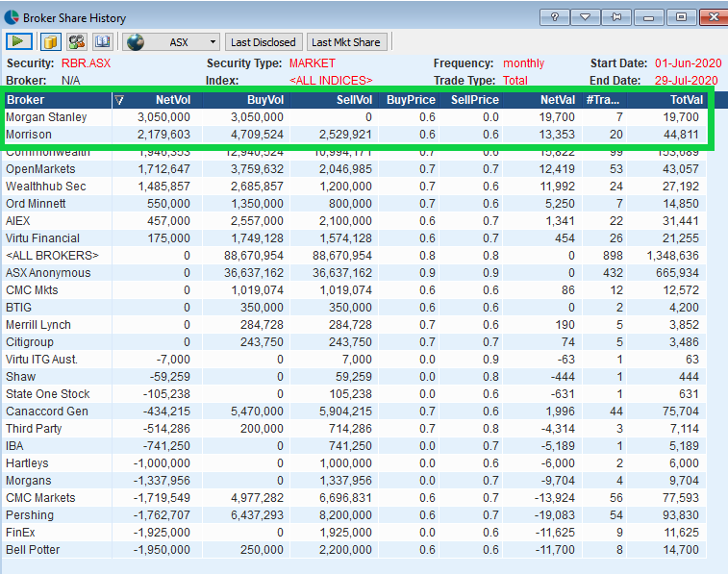Click the brokers group icon in toolbar
The width and height of the screenshot is (728, 574).
77,41
